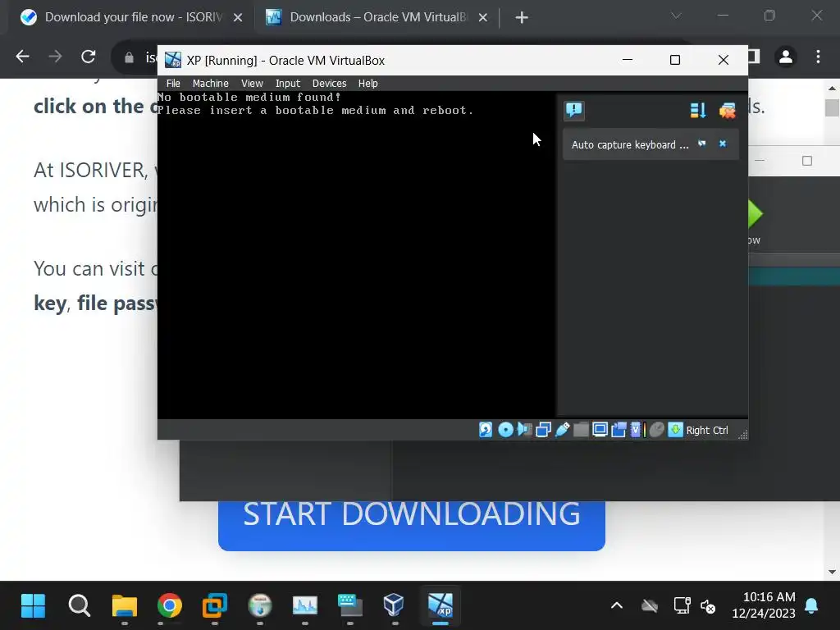
Task: Open the Help menu in VM window
Action: coord(368,84)
